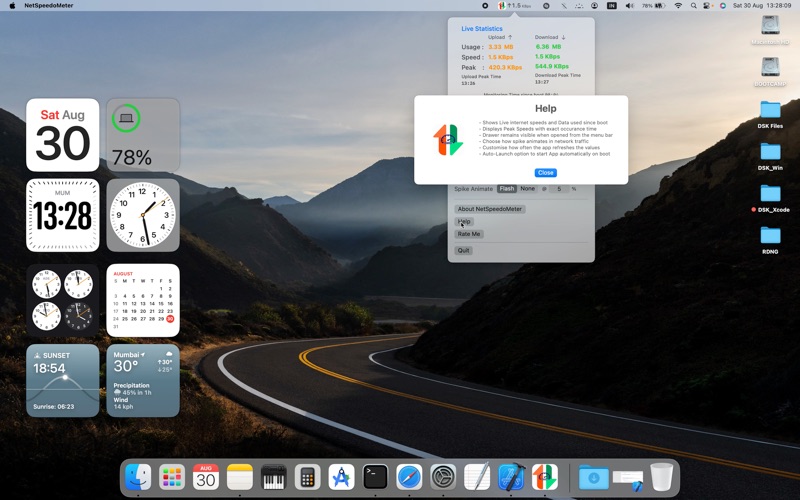
Task: Click the Sunset 18:54 widget
Action: point(63,381)
